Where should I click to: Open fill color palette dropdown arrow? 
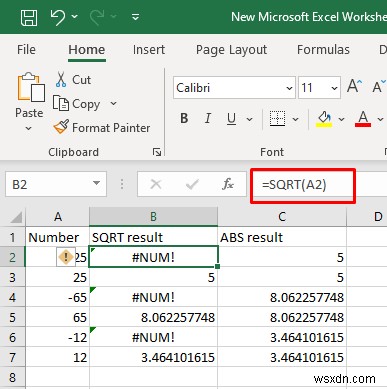coord(341,119)
